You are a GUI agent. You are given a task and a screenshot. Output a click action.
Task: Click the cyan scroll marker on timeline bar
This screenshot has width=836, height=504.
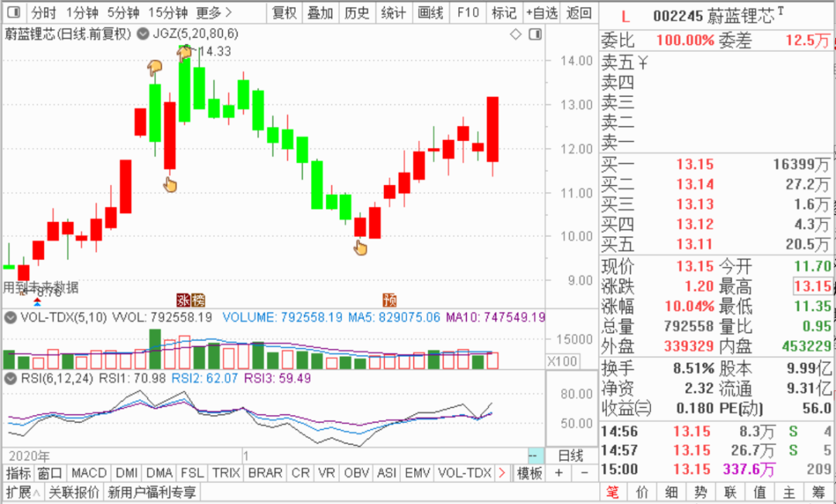[x=535, y=456]
